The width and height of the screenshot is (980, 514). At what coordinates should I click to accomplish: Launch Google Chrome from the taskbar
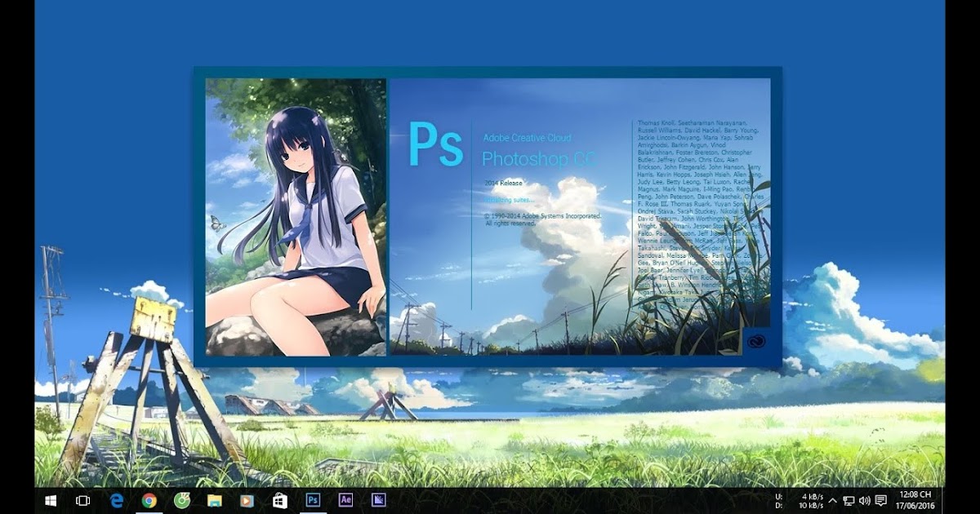149,500
